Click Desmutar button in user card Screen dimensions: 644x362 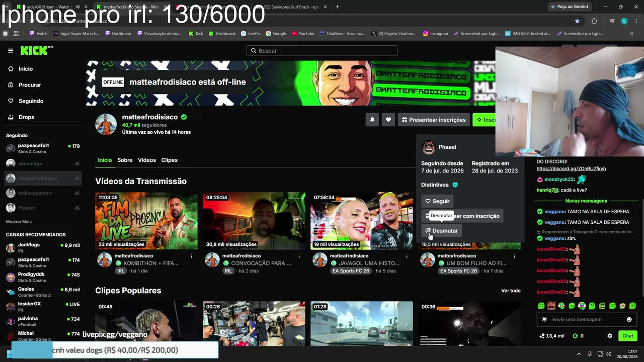pos(442,231)
